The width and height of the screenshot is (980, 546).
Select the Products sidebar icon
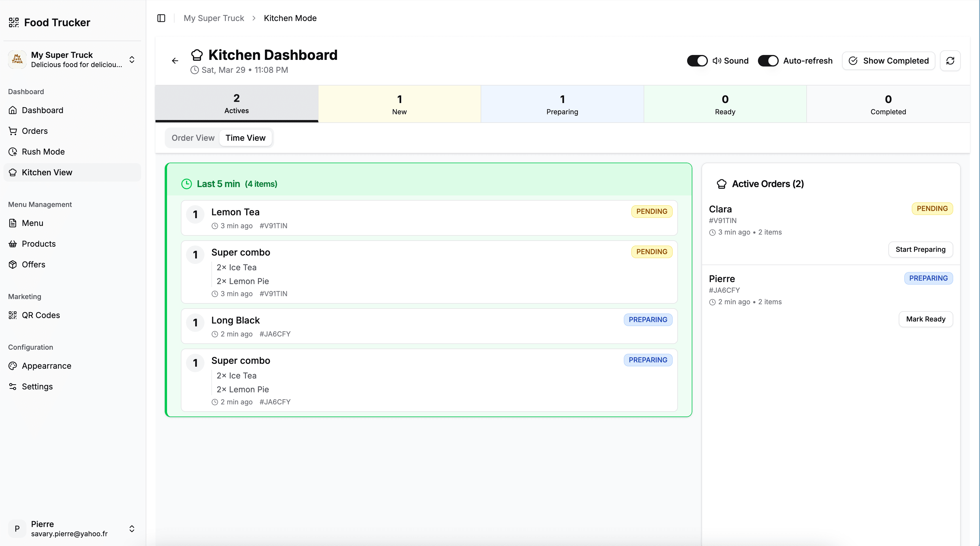[13, 244]
